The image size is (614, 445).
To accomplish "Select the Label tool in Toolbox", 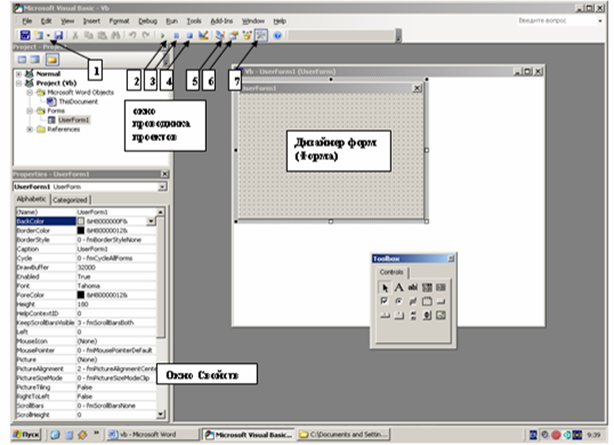I will 399,288.
